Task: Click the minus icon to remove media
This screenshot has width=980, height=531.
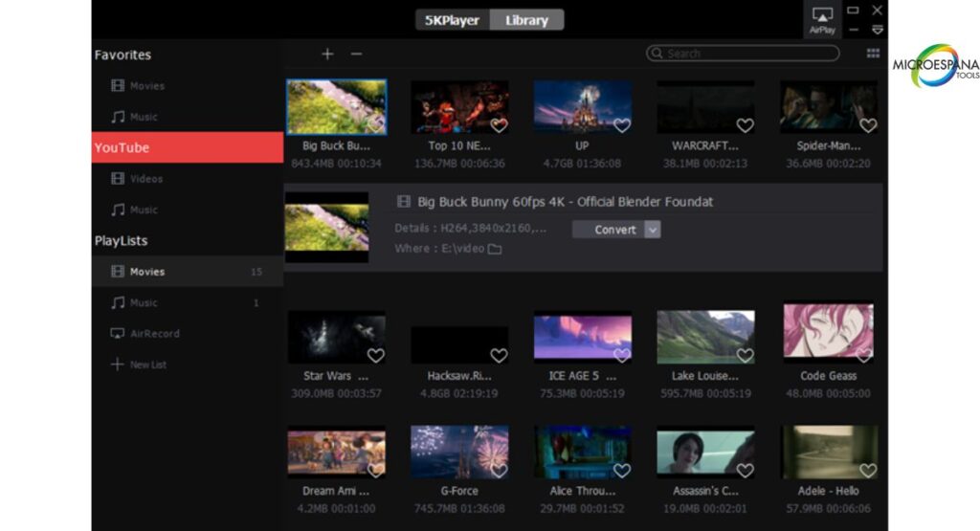Action: pyautogui.click(x=356, y=55)
